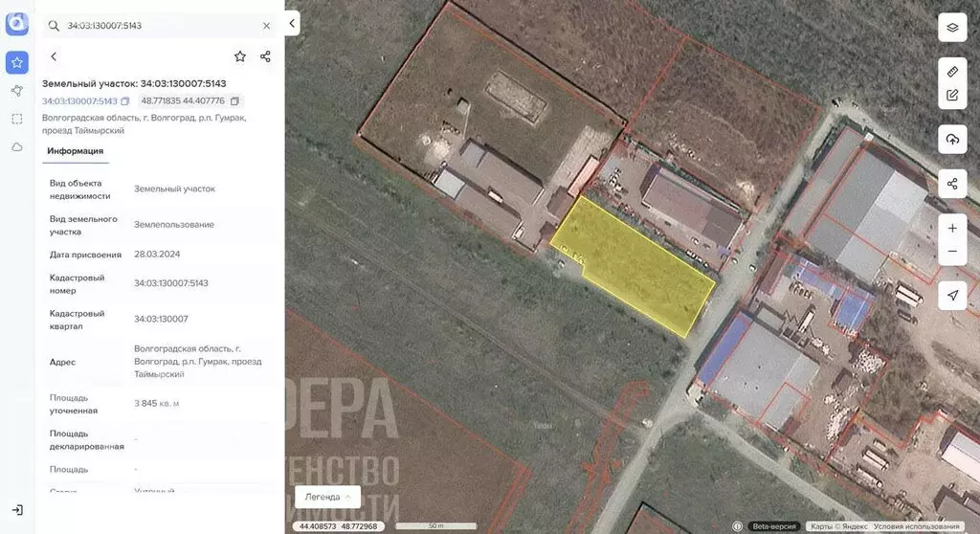Zoom in on the map
Screen dimensions: 980x534
(x=952, y=229)
